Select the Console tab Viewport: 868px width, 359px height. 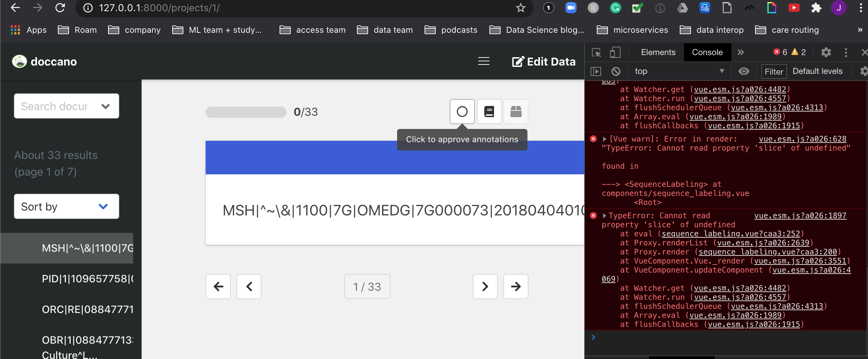coord(707,52)
